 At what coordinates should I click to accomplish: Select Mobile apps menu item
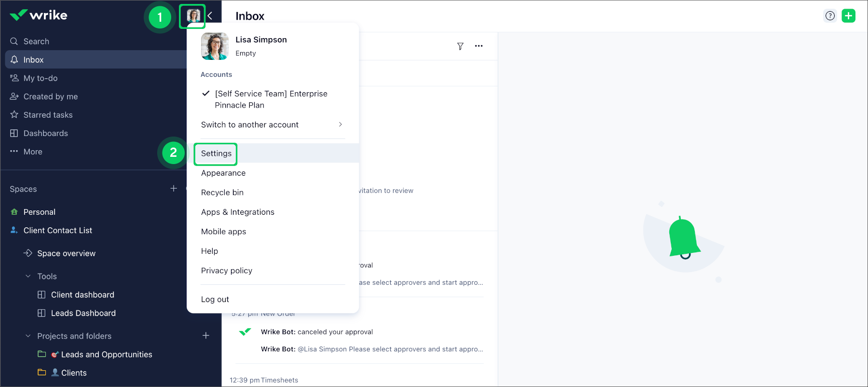tap(224, 232)
